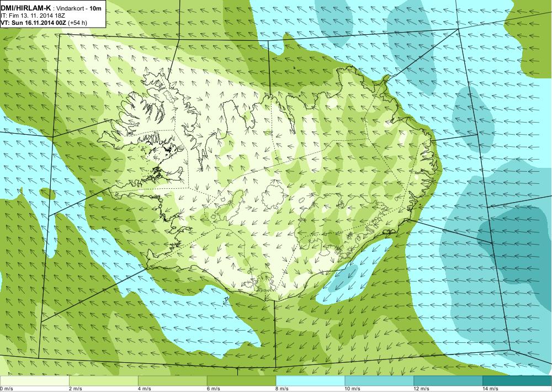Click the '8 m/s' legend label
The image size is (552, 392).
point(282,389)
